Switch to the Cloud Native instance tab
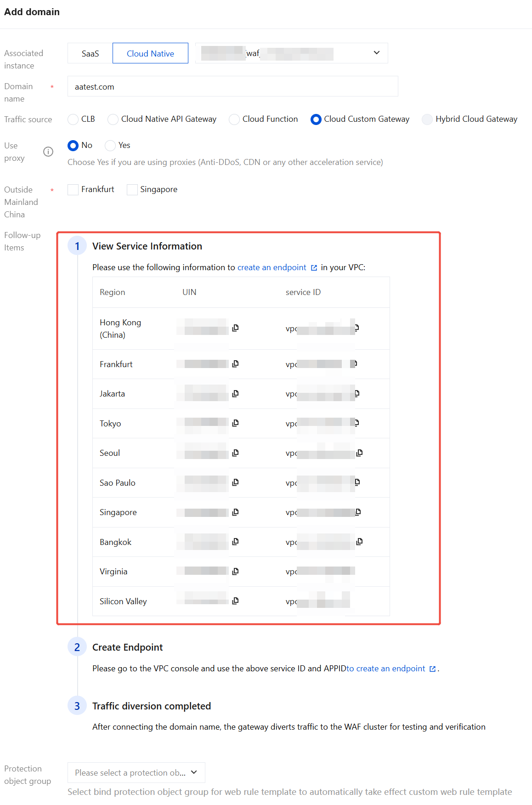This screenshot has height=805, width=532. click(x=150, y=53)
